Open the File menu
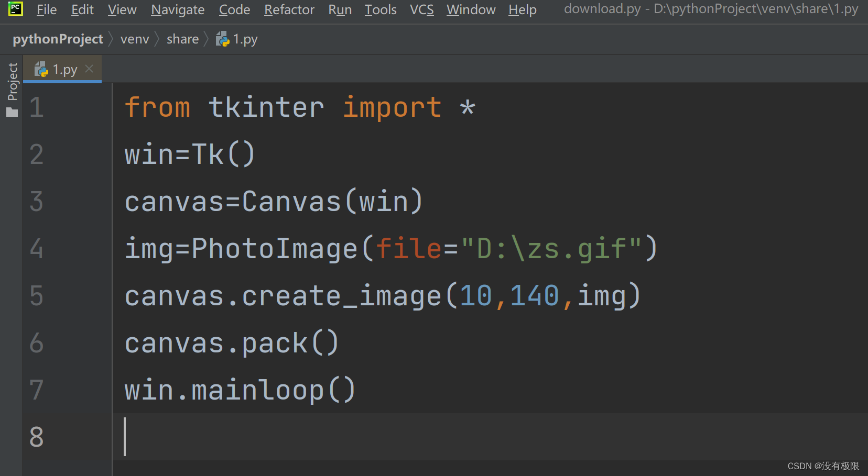Viewport: 868px width, 476px height. 47,10
